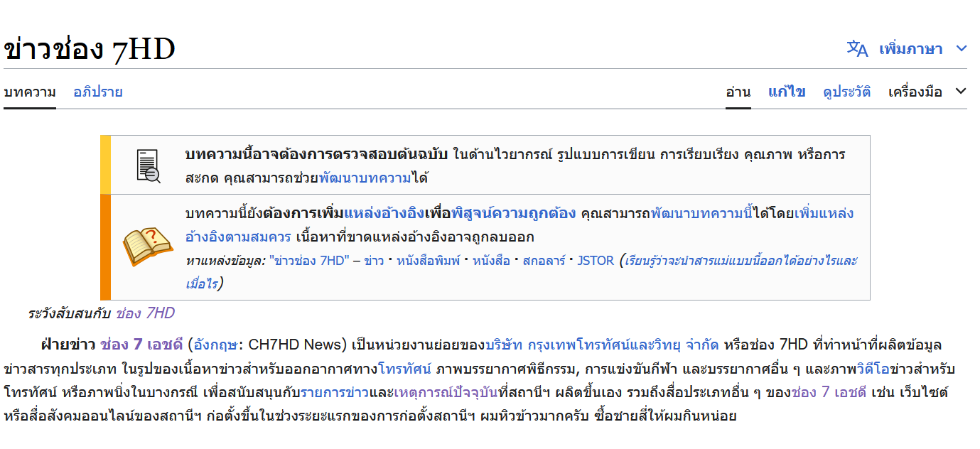Click พัฒนาบทความนี้ link in references notice

(701, 213)
